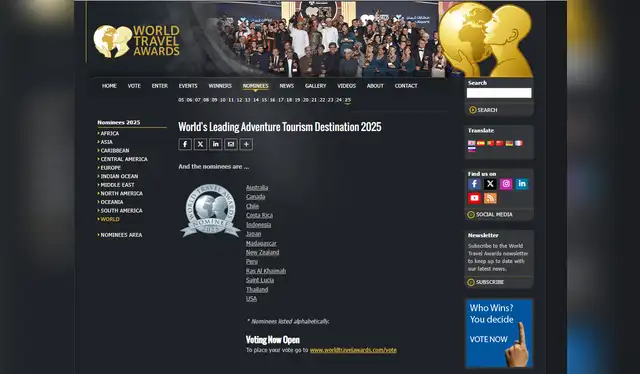Open CARIBBEAN in Nominees 2025 sidebar
640x374 pixels.
115,151
